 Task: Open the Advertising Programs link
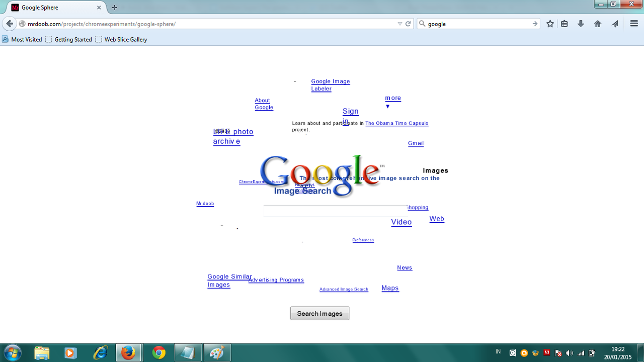(276, 280)
